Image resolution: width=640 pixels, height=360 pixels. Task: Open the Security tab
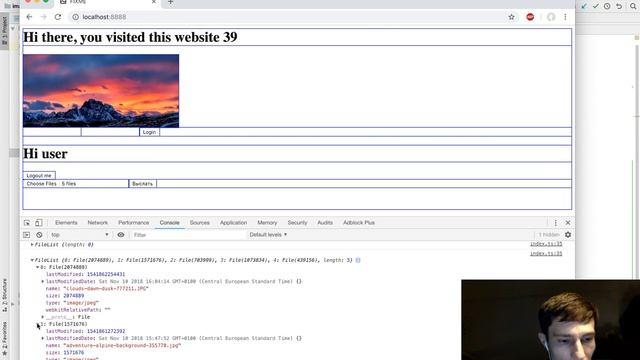[297, 223]
